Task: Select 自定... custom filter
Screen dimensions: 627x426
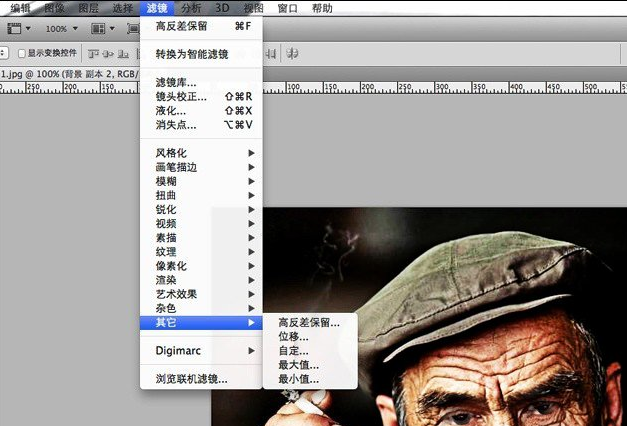Action: coord(310,351)
